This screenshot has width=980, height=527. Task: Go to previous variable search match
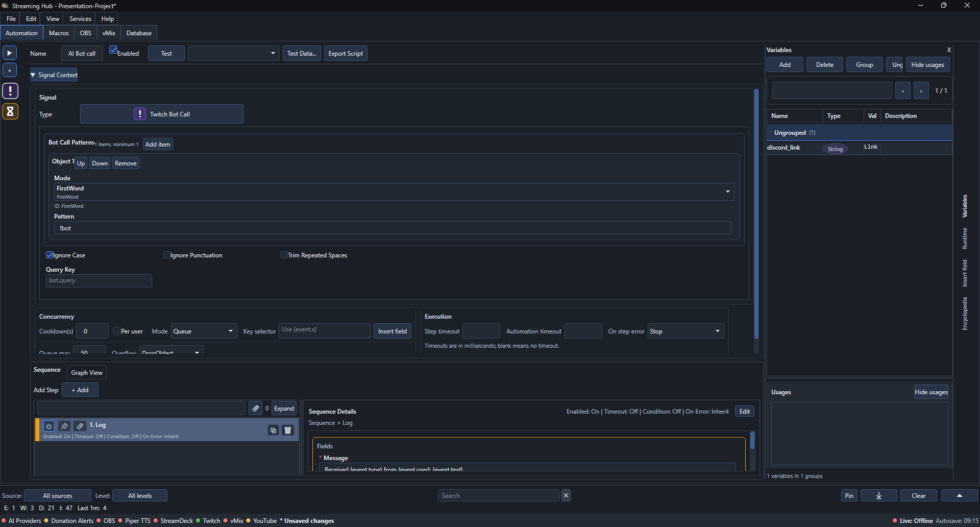tap(903, 91)
